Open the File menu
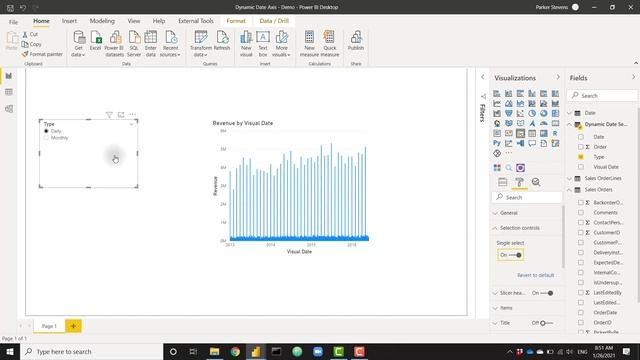 click(13, 22)
